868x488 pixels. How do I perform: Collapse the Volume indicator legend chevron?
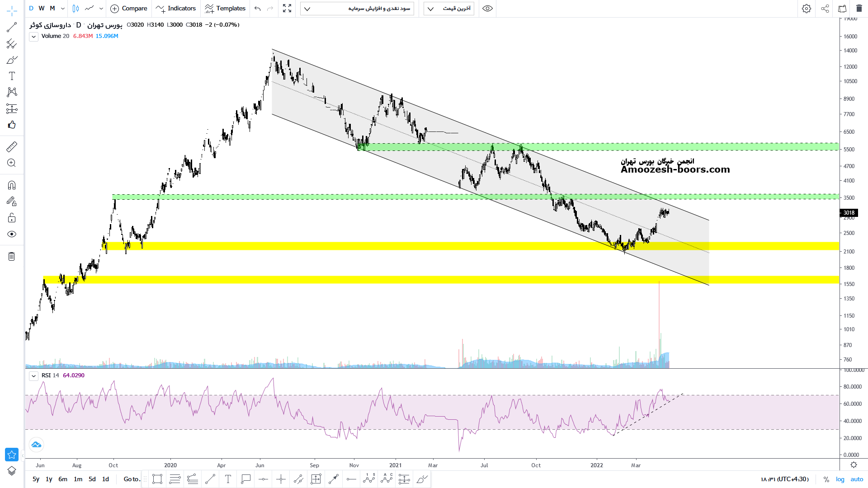pyautogui.click(x=33, y=37)
